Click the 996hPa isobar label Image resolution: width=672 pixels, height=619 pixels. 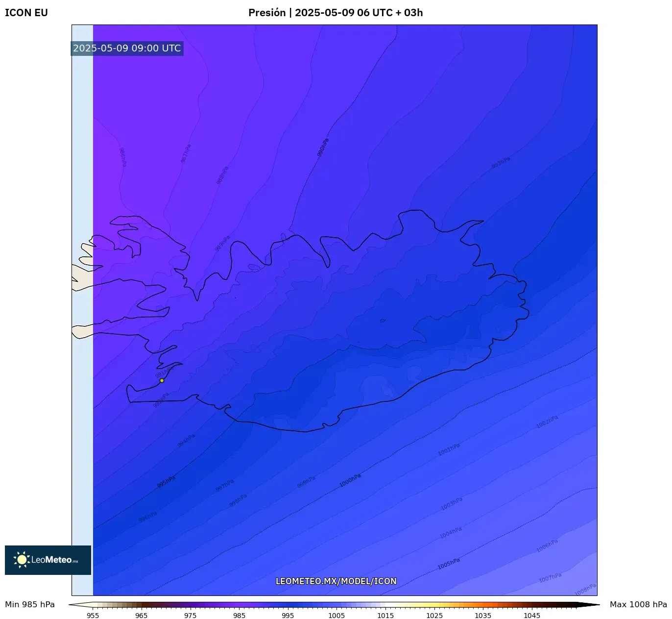tap(148, 517)
